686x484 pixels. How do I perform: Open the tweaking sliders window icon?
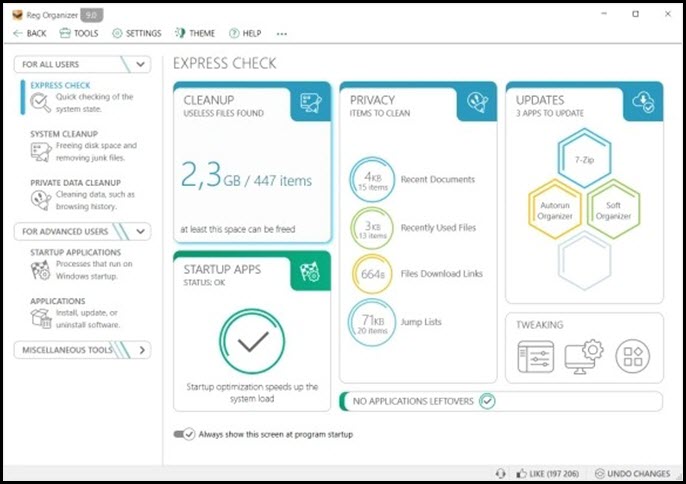tap(536, 357)
